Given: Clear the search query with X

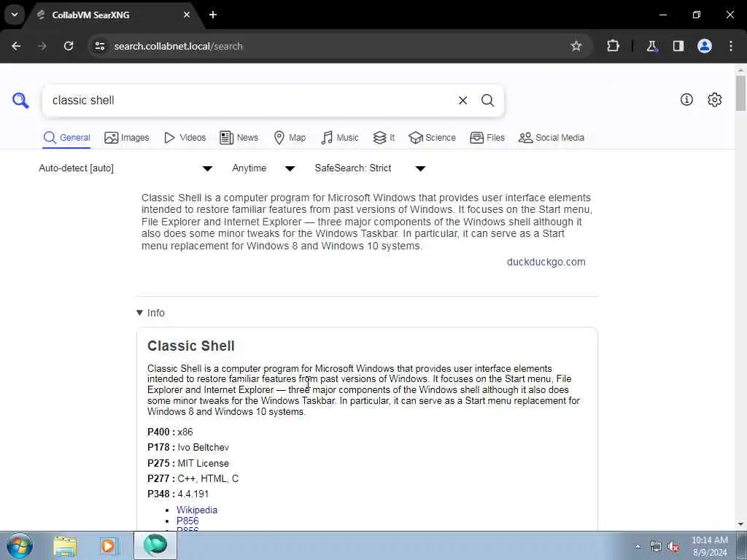Looking at the screenshot, I should tap(462, 101).
